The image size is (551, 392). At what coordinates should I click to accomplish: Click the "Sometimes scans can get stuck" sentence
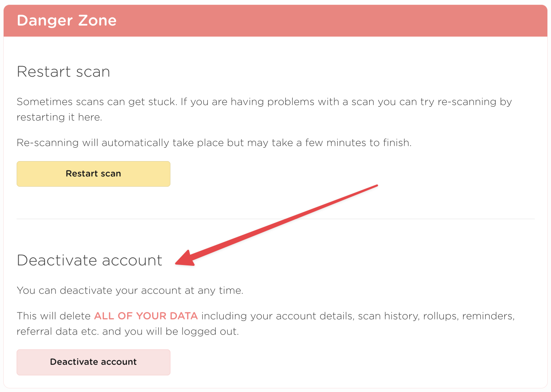97,102
